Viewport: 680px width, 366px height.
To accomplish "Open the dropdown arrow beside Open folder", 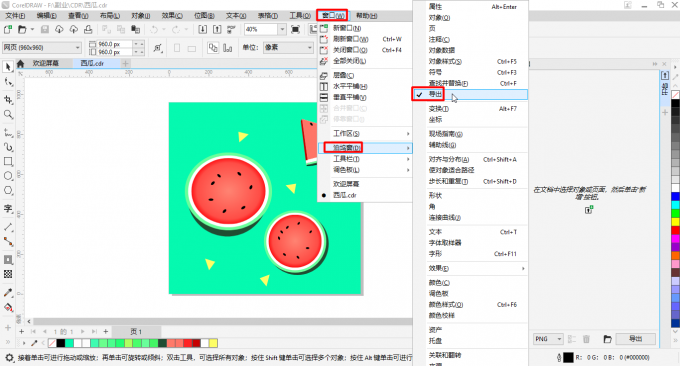I will 32,29.
